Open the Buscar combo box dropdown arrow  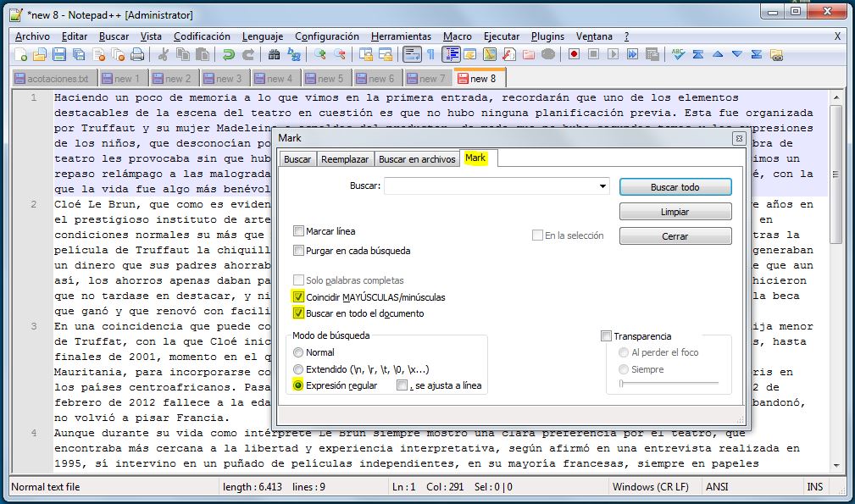[602, 186]
